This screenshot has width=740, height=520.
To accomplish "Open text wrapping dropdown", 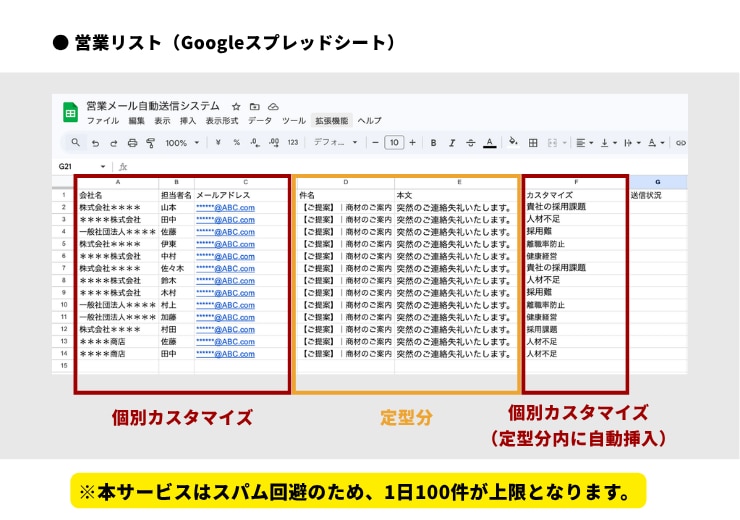I will coord(632,143).
